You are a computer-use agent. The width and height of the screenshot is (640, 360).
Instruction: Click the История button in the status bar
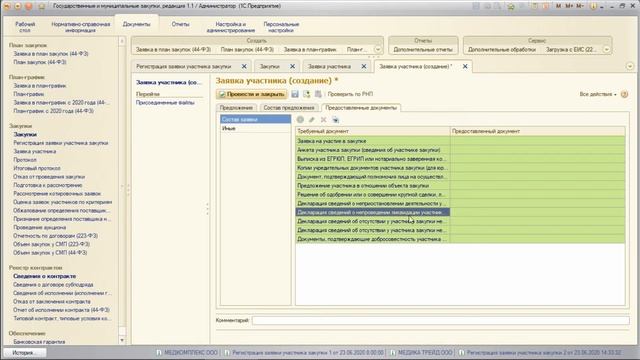click(x=24, y=353)
